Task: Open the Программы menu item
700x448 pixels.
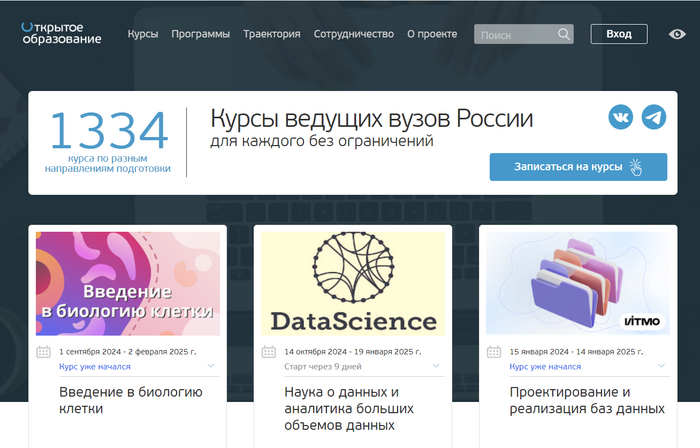Action: [200, 34]
